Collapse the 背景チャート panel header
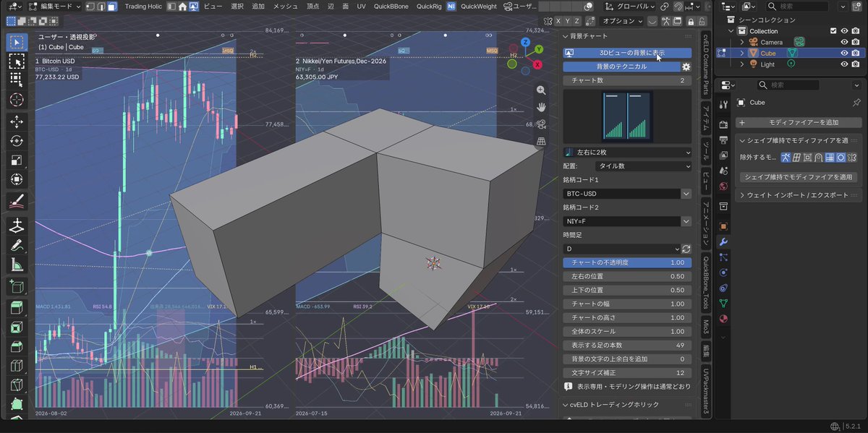Viewport: 868px width, 433px height. pos(626,36)
